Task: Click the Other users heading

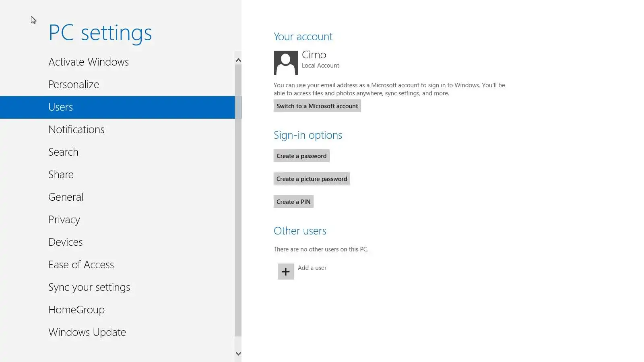Action: click(x=300, y=231)
